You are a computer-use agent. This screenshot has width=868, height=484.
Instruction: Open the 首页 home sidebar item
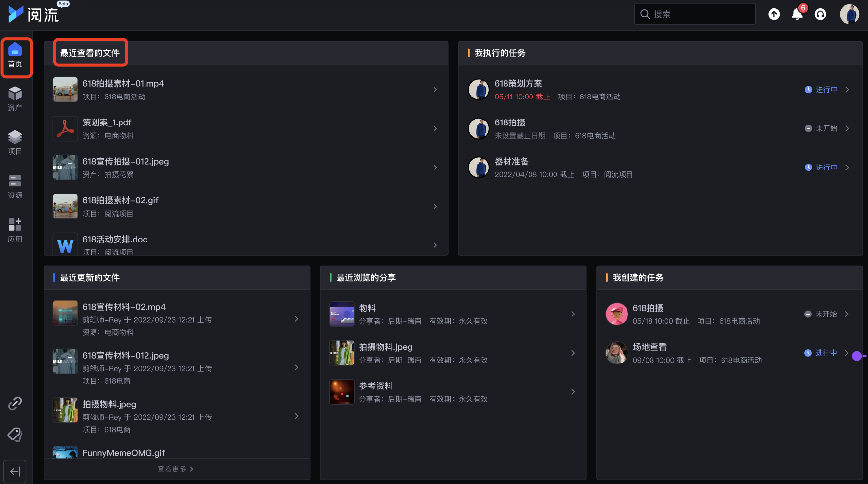[15, 55]
